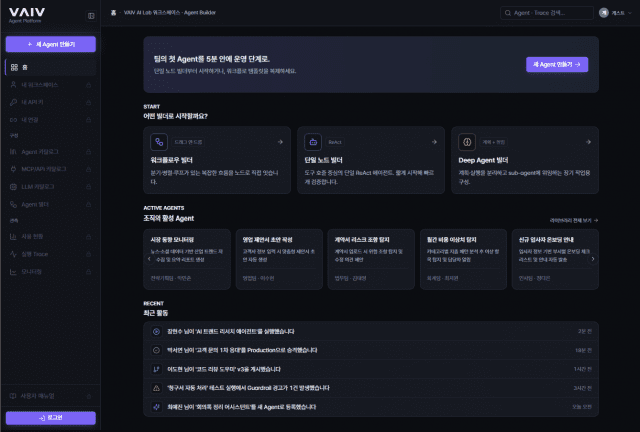Click the arrow on Deep Agent 빌더 card

588,142
